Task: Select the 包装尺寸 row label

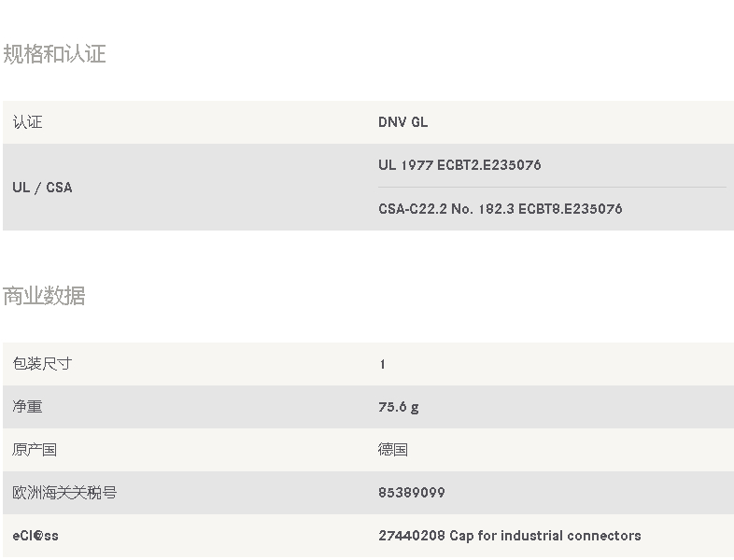Action: click(43, 364)
